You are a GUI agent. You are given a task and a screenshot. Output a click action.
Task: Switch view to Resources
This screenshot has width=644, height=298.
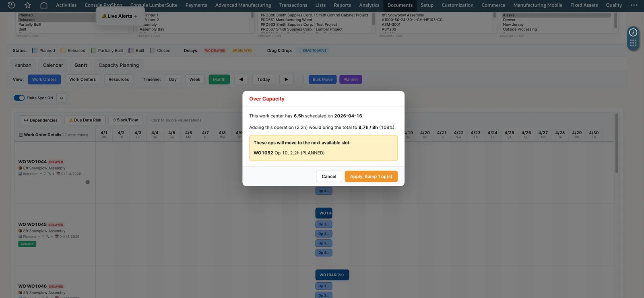tap(119, 79)
